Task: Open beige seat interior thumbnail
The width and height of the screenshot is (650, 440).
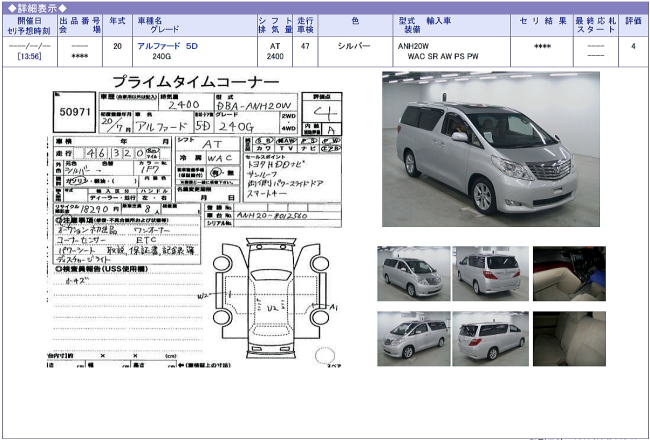Action: 569,338
